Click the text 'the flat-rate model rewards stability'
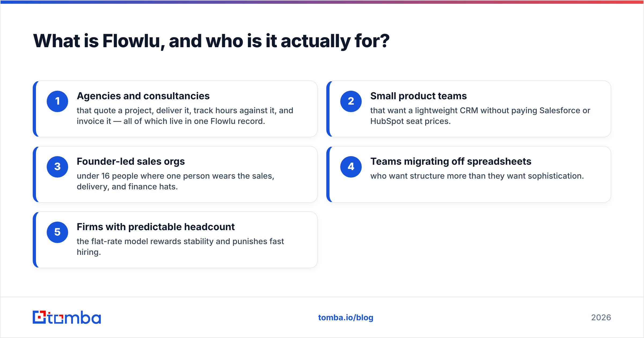Image resolution: width=644 pixels, height=338 pixels. click(x=145, y=241)
